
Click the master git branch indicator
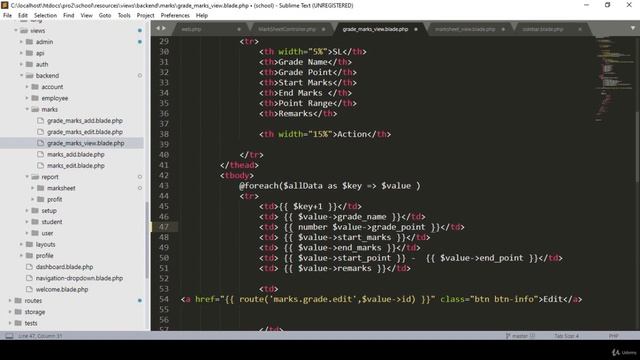coord(520,336)
